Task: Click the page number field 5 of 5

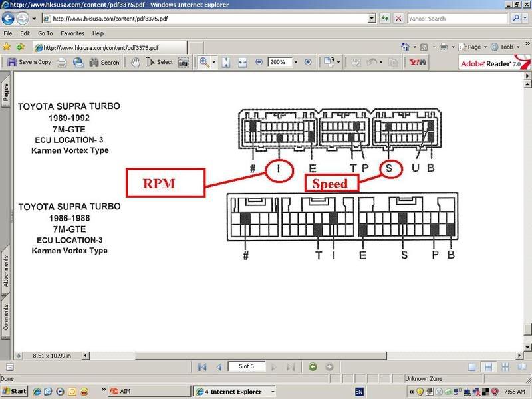Action: 246,366
